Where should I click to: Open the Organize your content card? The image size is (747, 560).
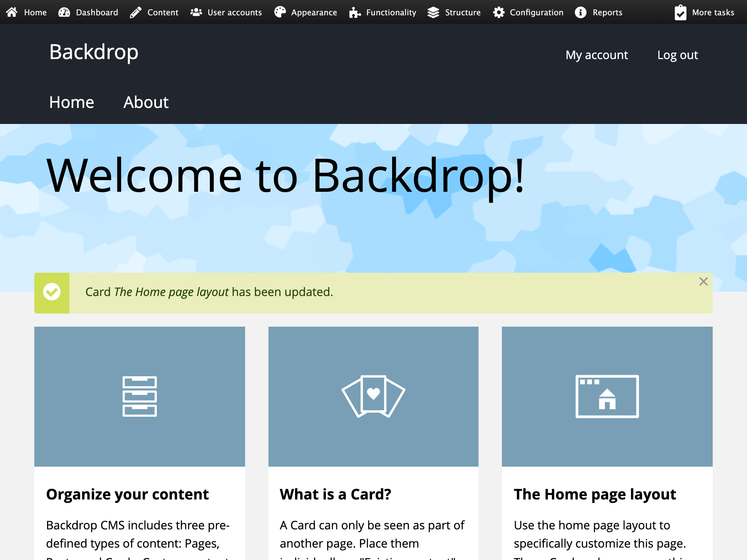coord(127,494)
